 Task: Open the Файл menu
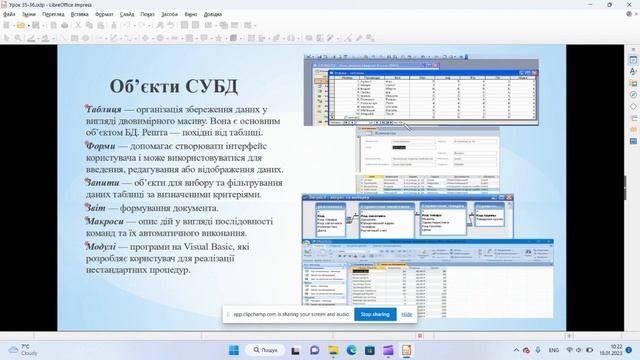coord(9,14)
